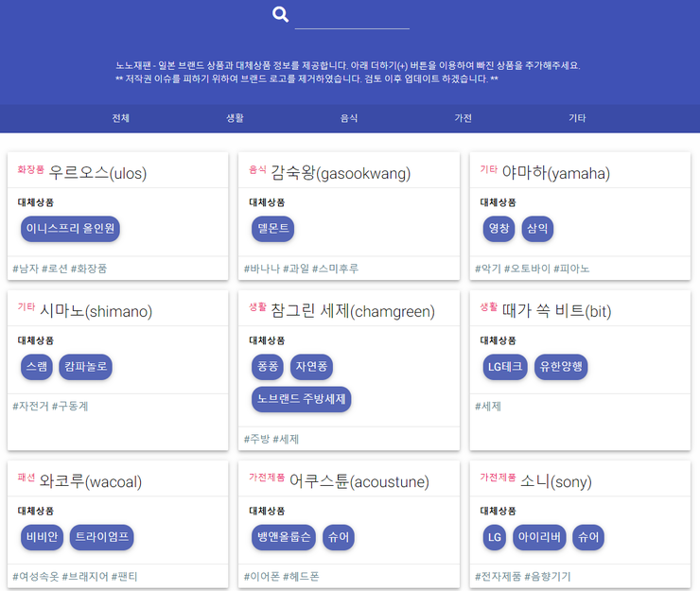Open the 소니(sony) card title
This screenshot has width=700, height=591.
click(x=556, y=481)
